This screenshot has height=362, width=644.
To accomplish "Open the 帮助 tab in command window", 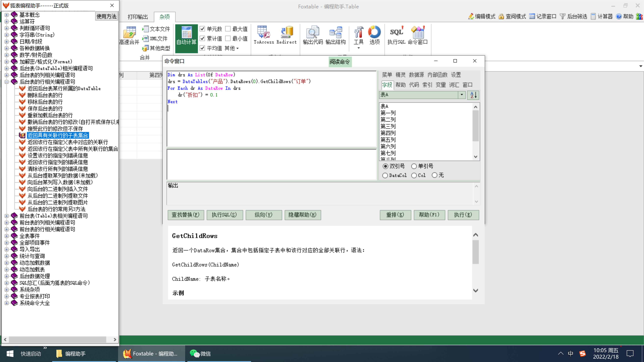I will pos(400,85).
